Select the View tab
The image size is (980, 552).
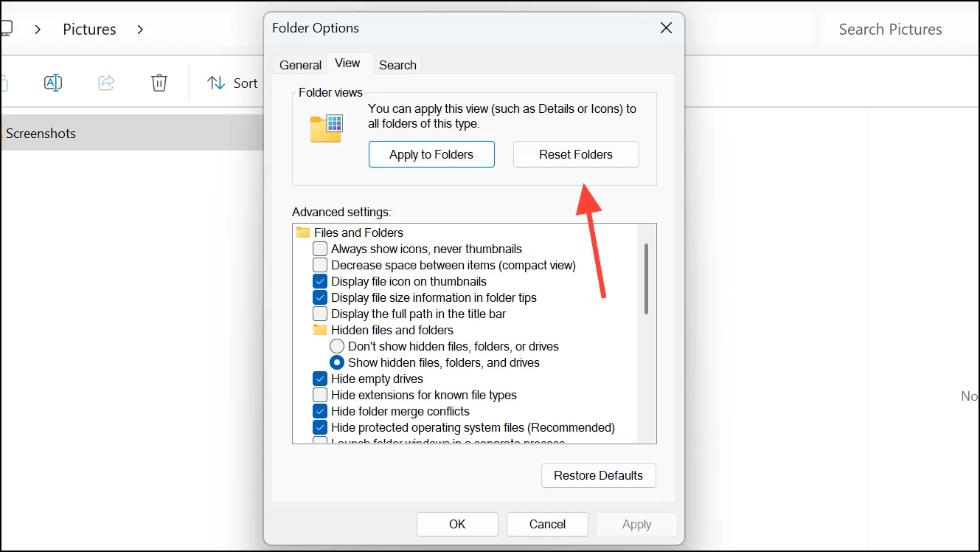(347, 63)
